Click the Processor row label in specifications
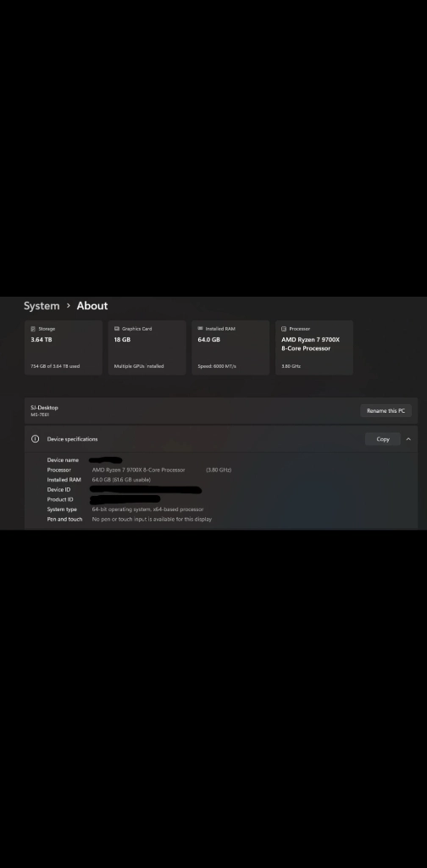This screenshot has width=427, height=868. click(59, 470)
